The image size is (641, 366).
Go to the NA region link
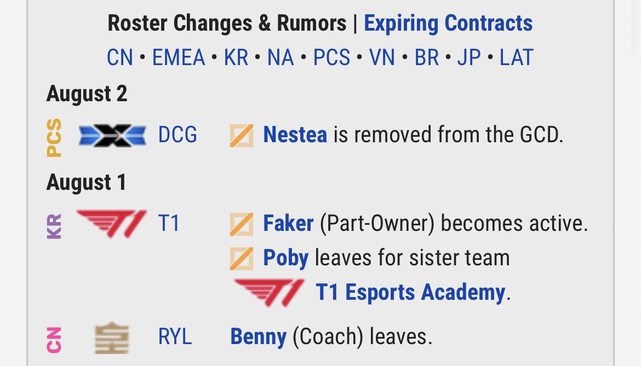tap(280, 57)
